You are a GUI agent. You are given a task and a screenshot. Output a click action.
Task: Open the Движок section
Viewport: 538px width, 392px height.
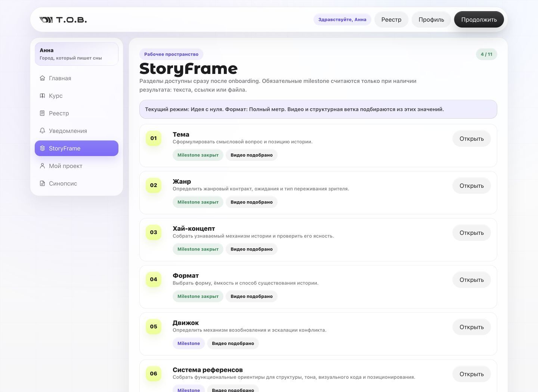click(471, 327)
